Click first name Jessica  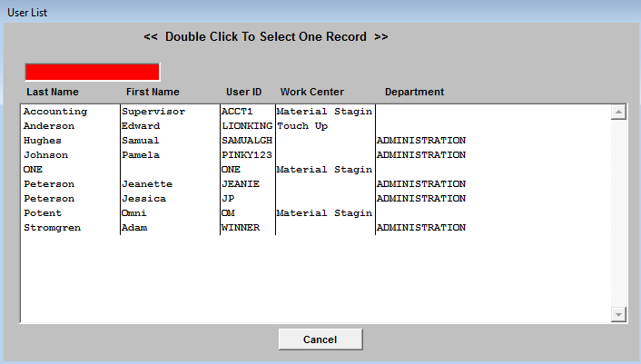tap(143, 199)
